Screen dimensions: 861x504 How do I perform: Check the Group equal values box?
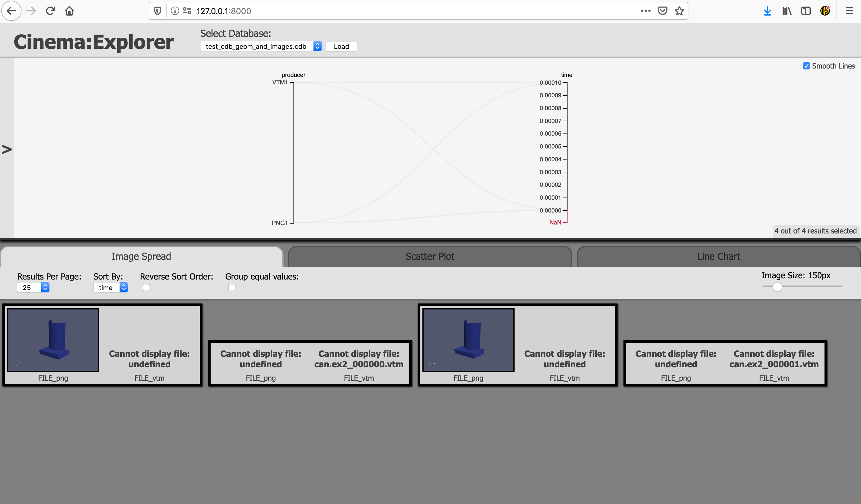point(232,287)
